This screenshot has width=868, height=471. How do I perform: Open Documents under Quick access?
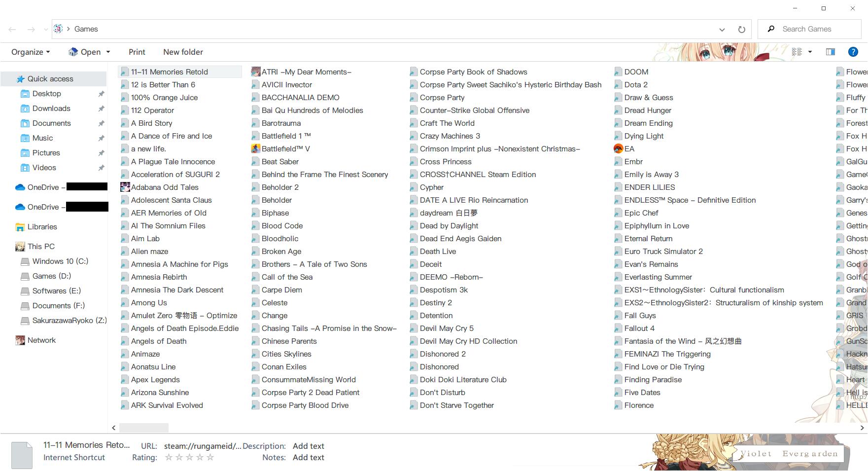pos(52,123)
